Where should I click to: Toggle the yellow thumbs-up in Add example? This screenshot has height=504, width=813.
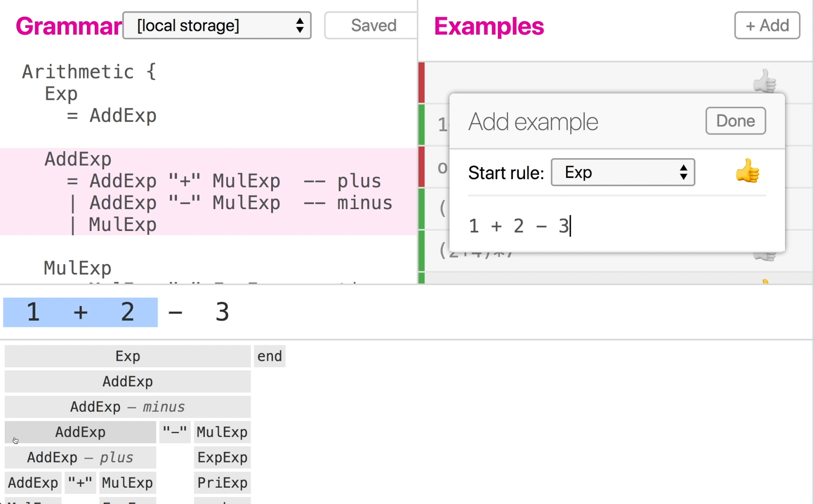[x=747, y=171]
